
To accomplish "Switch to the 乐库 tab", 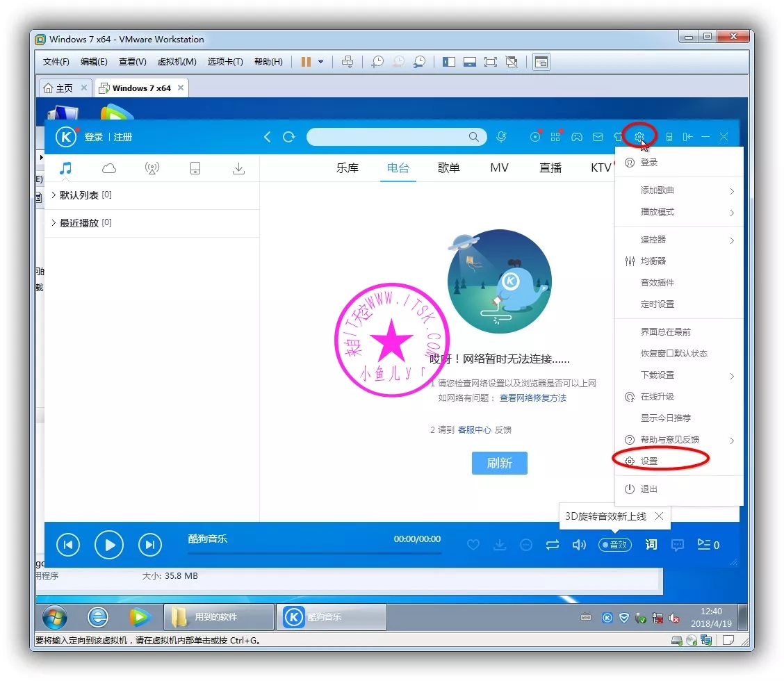I will (x=348, y=168).
